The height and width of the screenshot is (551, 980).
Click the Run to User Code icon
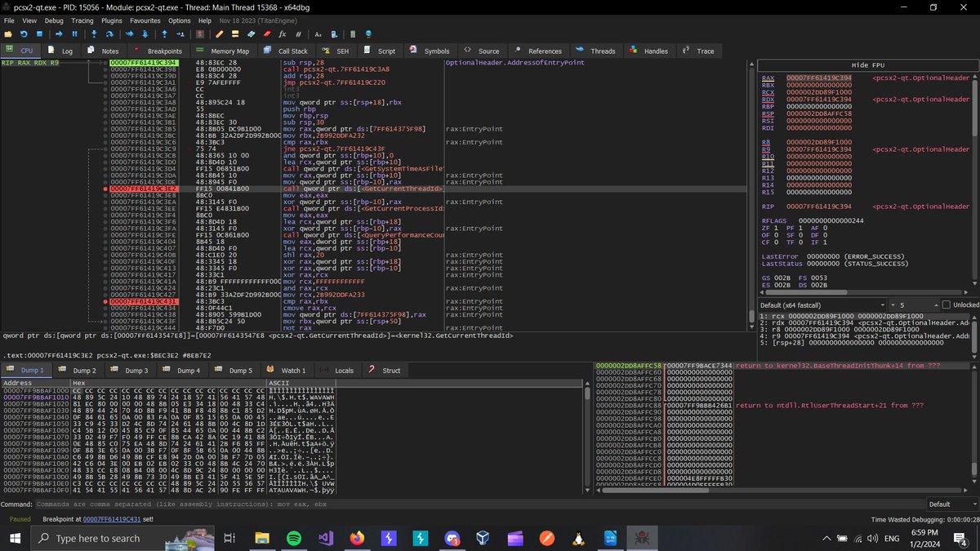click(x=180, y=34)
